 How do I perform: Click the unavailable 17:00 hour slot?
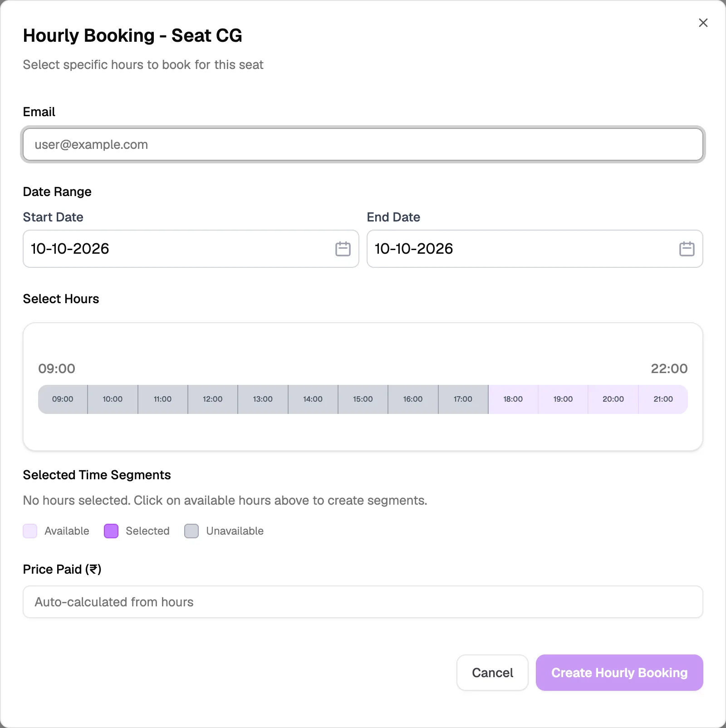click(463, 399)
